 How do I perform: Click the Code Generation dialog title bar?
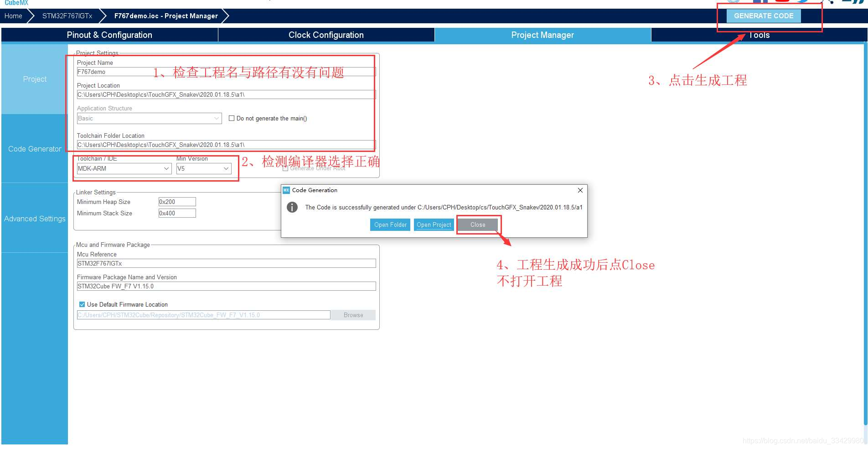pos(434,190)
